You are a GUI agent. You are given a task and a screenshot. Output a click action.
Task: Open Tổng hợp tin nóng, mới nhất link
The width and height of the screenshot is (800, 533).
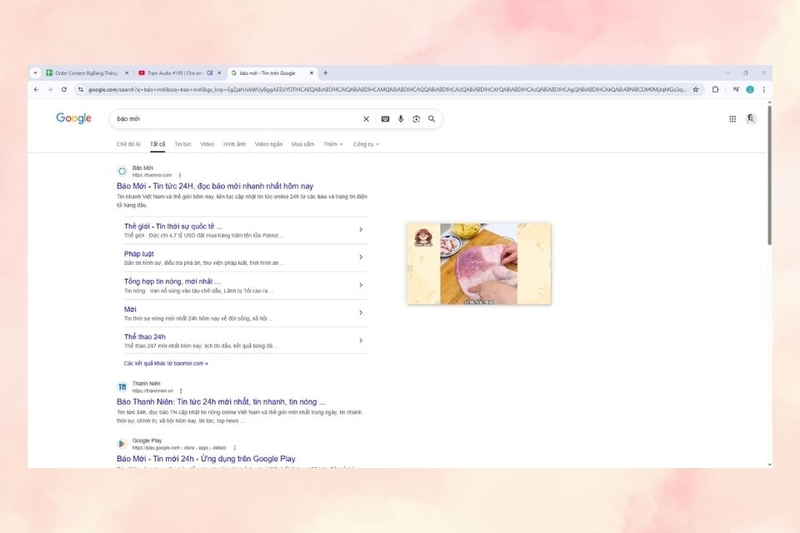point(172,281)
